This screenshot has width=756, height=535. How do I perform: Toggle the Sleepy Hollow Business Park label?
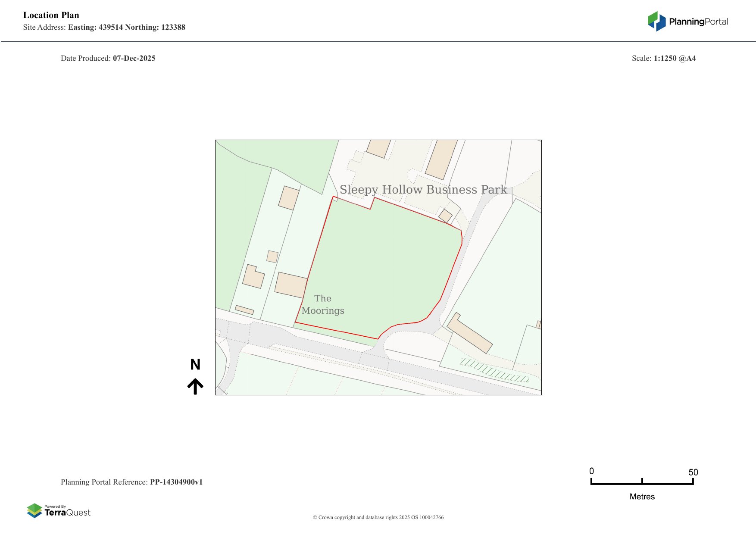[424, 189]
